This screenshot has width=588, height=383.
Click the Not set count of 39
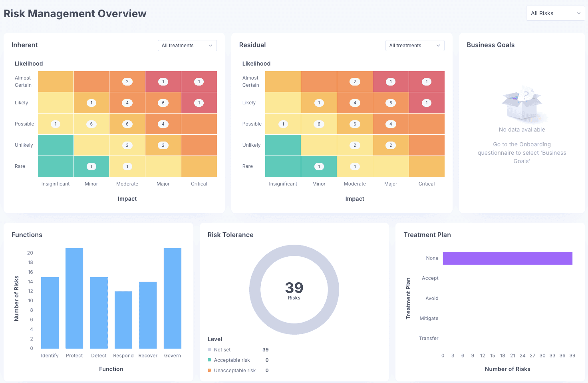[265, 349]
